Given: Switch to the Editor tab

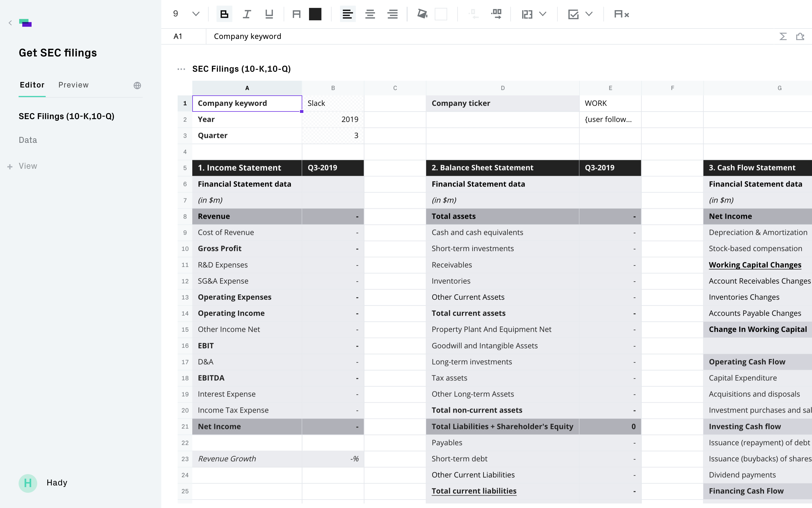Looking at the screenshot, I should pyautogui.click(x=32, y=85).
